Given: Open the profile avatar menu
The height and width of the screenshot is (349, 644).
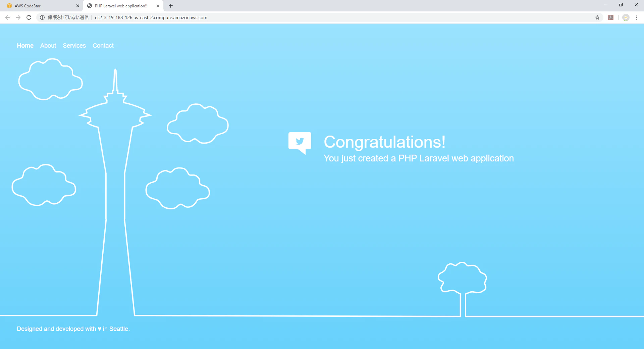Looking at the screenshot, I should pyautogui.click(x=626, y=17).
